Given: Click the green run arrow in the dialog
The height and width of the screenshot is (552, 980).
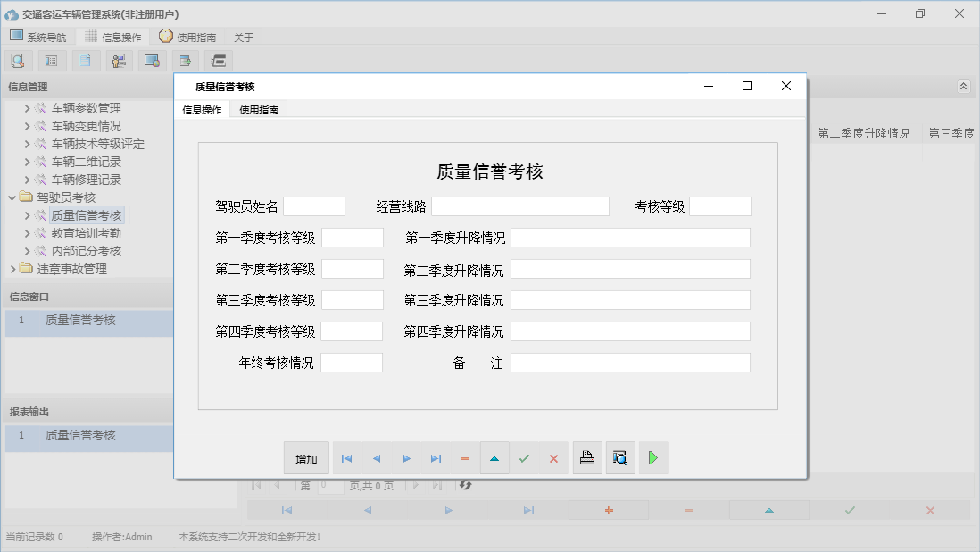Looking at the screenshot, I should click(652, 457).
